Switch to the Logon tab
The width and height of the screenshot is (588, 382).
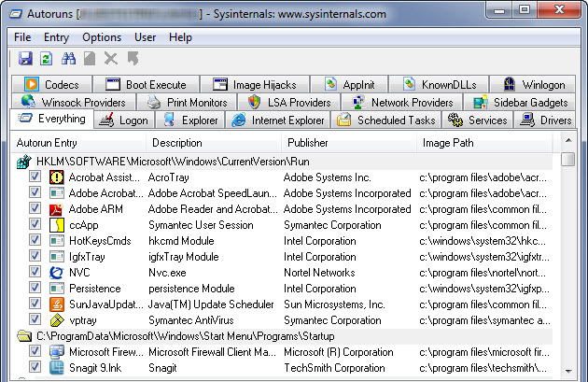123,120
